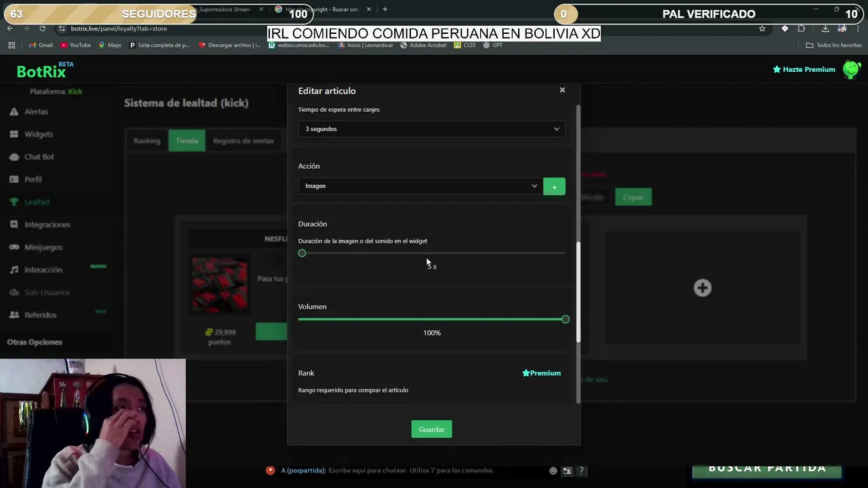Click the red keyboard item thumbnail
Viewport: 868px width, 488px height.
pyautogui.click(x=220, y=285)
